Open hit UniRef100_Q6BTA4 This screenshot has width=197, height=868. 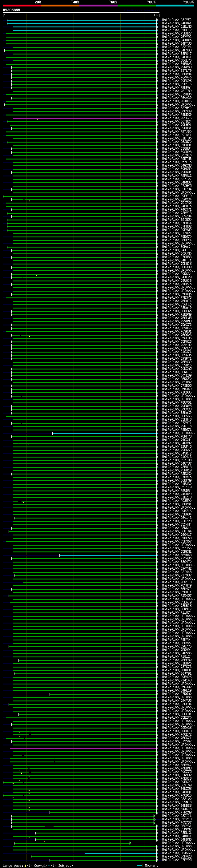(x=177, y=531)
